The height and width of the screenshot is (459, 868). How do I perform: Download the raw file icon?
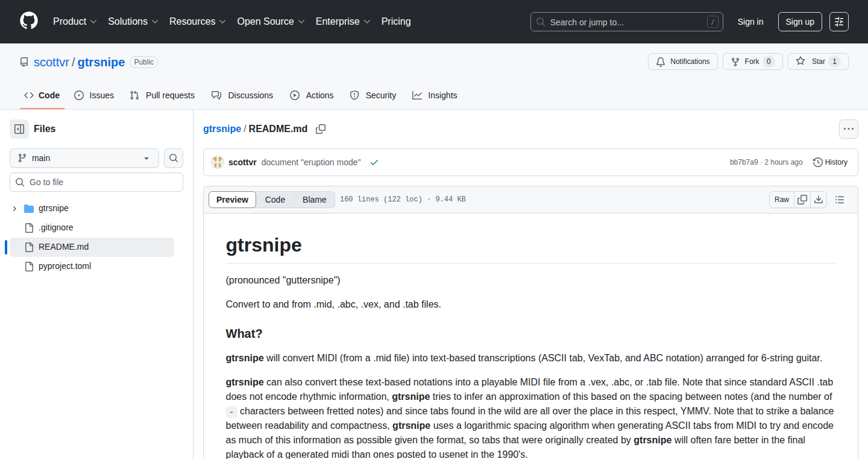coord(819,200)
